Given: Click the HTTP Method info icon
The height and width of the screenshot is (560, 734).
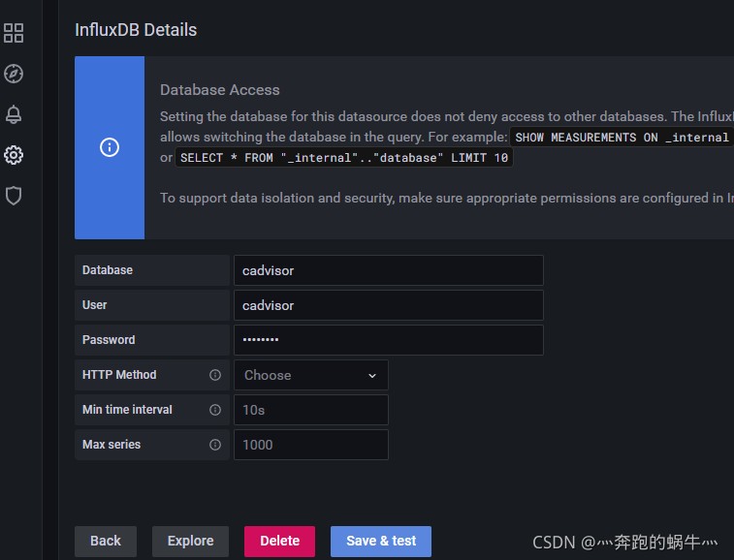Looking at the screenshot, I should click(215, 375).
